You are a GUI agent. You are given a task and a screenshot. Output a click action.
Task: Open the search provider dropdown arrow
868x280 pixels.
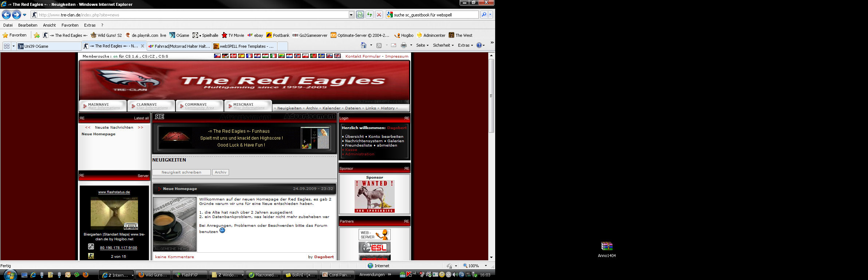point(490,15)
